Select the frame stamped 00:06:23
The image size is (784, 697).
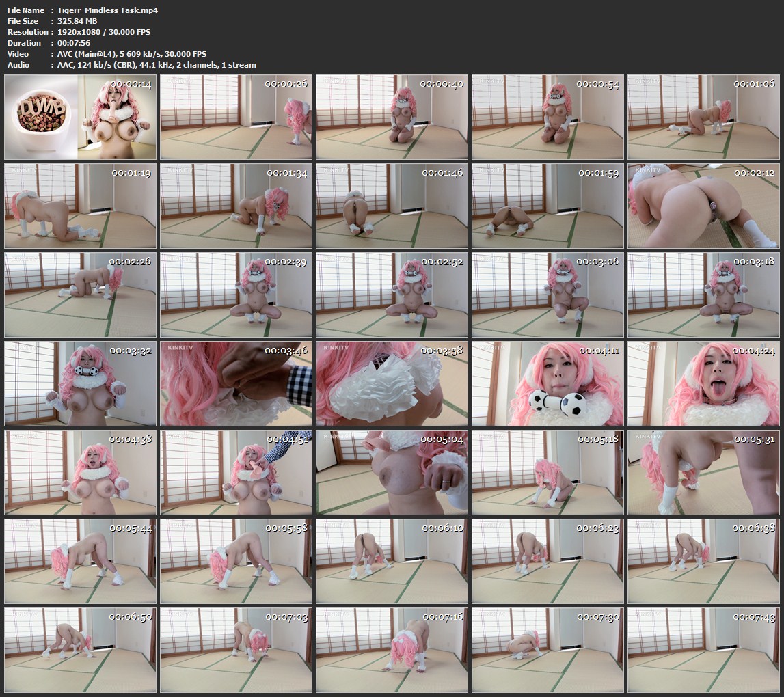pos(548,561)
